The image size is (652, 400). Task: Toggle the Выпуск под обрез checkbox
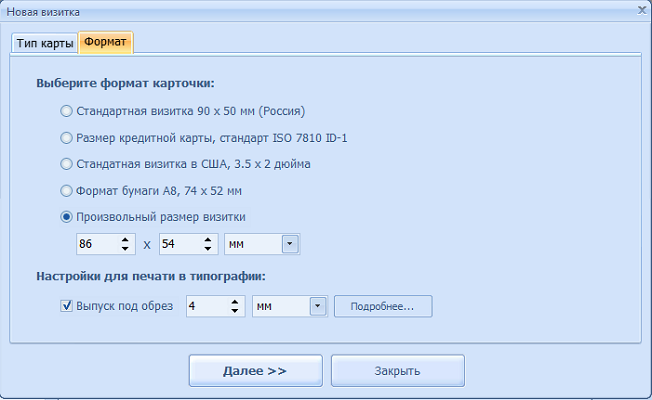tap(67, 306)
